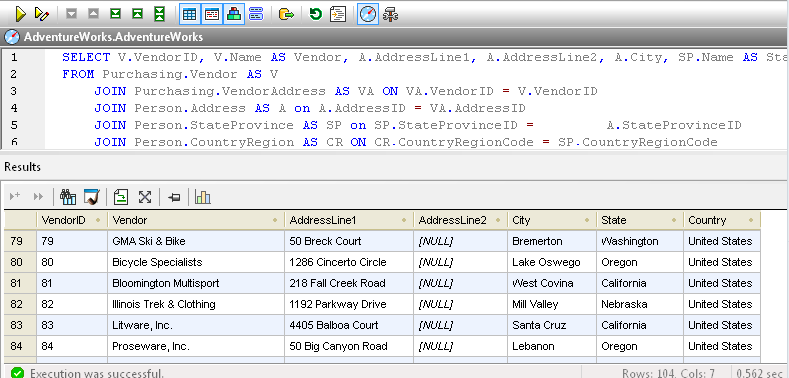Open the options wrench icon
Viewport: 789px width, 378px height.
(x=390, y=14)
